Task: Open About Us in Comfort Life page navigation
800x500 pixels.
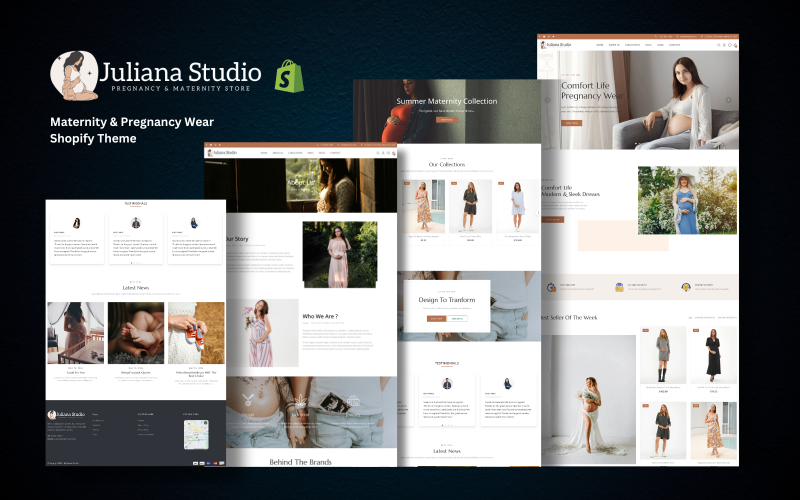Action: (x=614, y=45)
